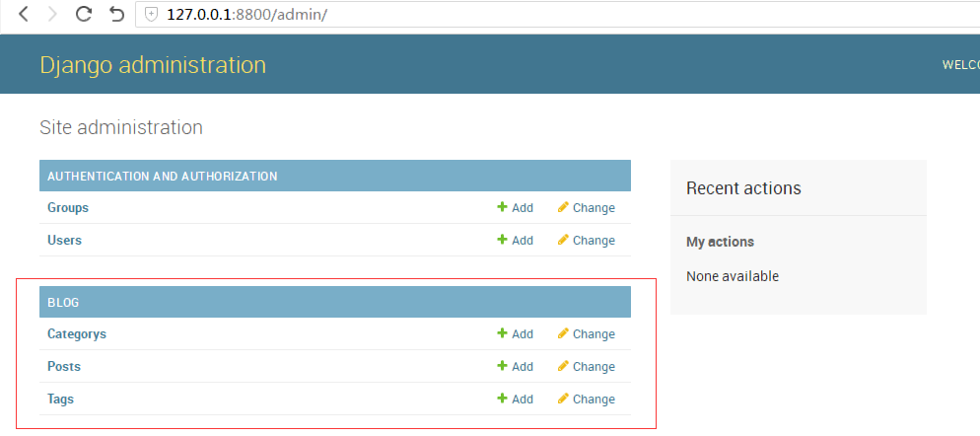Click the green plus icon for Posts
Viewport: 980px width, 436px height.
click(x=502, y=366)
